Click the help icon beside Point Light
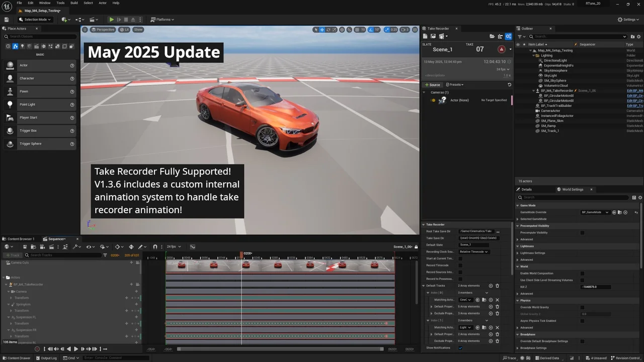 tap(72, 105)
